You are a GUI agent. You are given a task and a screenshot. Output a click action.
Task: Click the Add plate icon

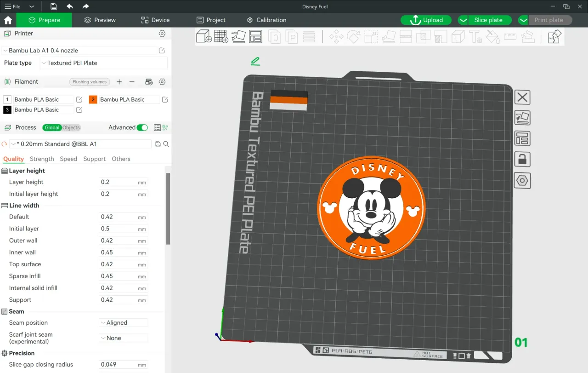click(x=221, y=36)
